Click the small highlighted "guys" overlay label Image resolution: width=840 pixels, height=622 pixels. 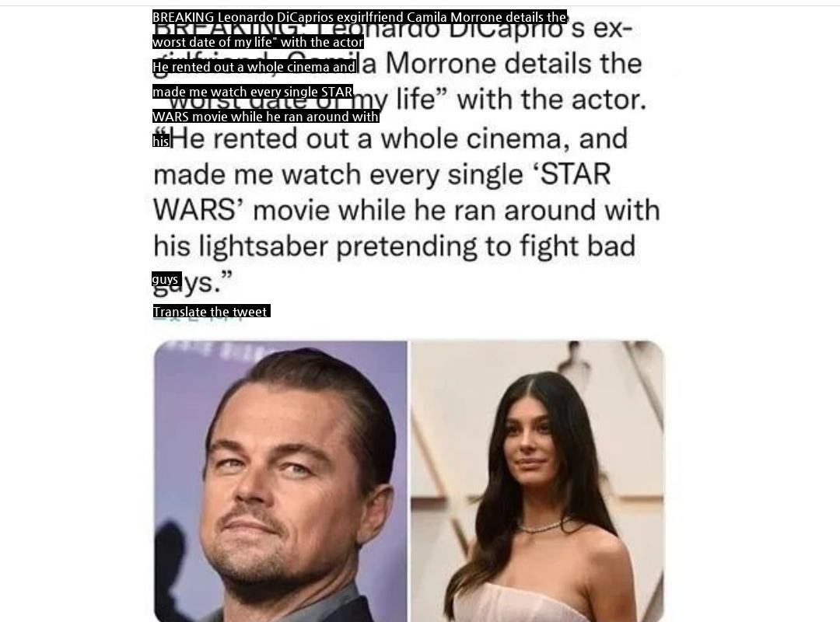coord(166,279)
